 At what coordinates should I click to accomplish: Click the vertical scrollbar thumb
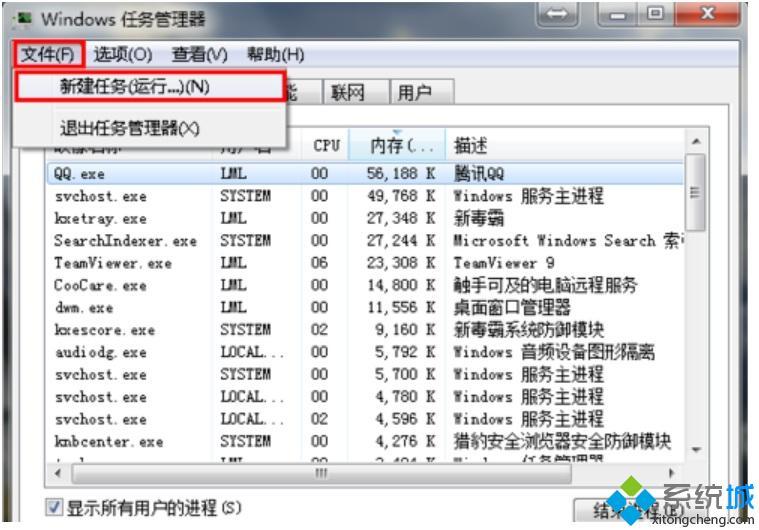tap(696, 193)
